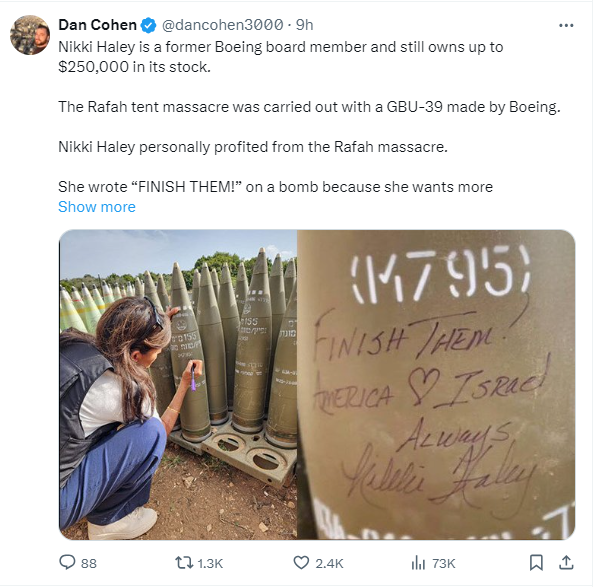
Task: Expand tweet with Show more
Action: coord(97,207)
